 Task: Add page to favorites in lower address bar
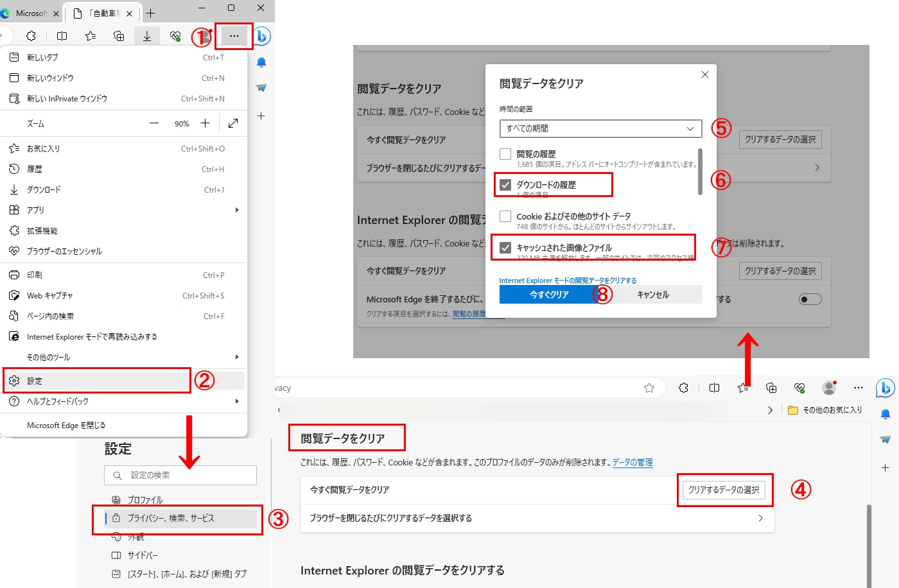pyautogui.click(x=649, y=388)
